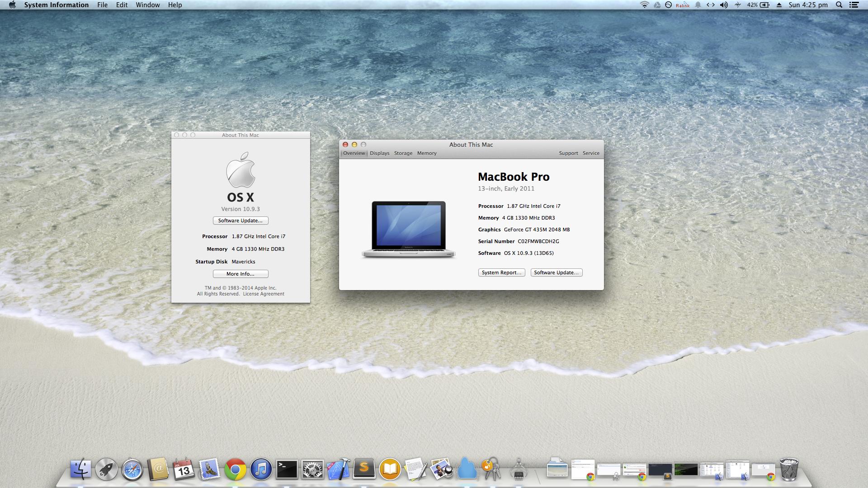This screenshot has height=488, width=868.
Task: Click the arrows <-> menu bar icon
Action: (x=711, y=5)
